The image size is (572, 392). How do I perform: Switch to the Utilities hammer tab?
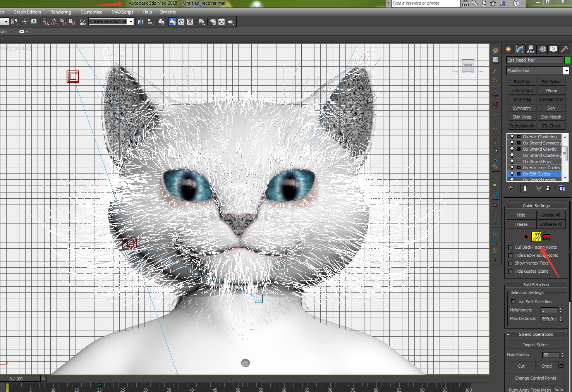564,49
